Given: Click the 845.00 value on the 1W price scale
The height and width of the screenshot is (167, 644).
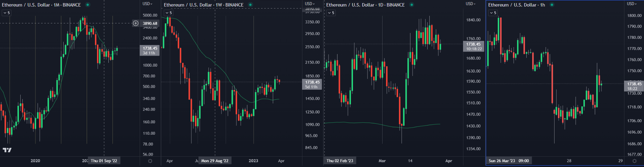Looking at the screenshot, I should [311, 148].
